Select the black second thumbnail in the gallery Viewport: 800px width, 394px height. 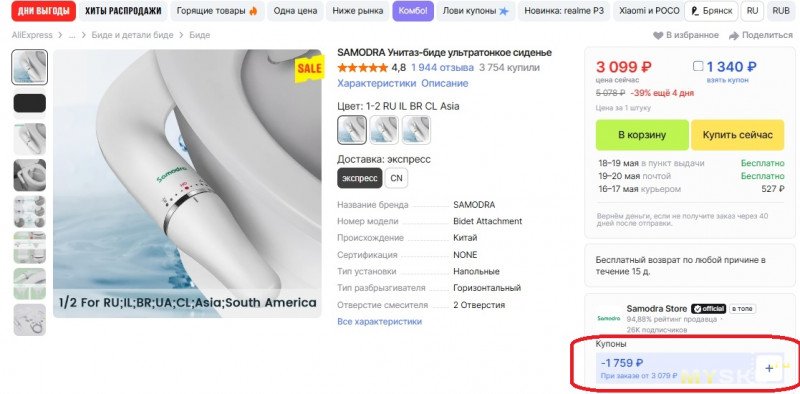pos(30,103)
